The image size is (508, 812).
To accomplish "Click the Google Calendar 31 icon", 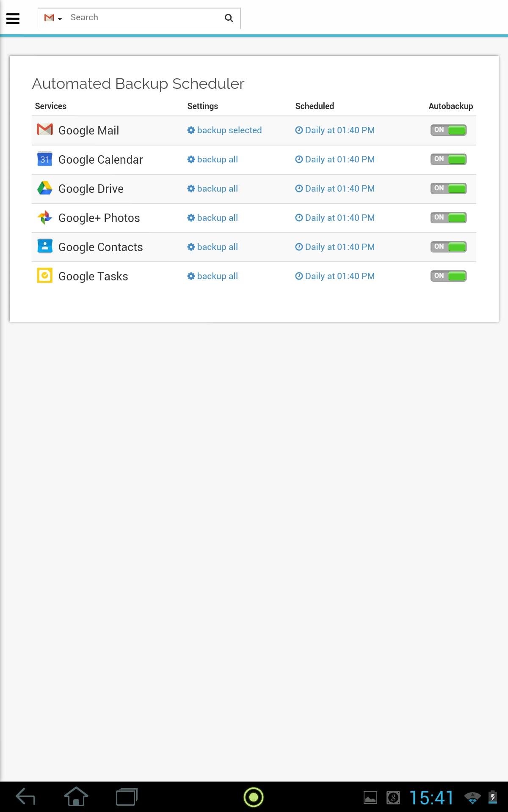I will (45, 159).
